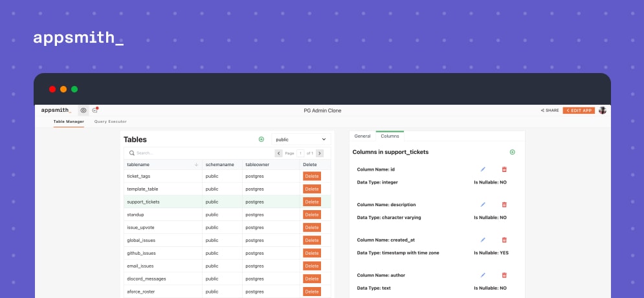
Task: Select the ticket_tags row
Action: click(227, 176)
